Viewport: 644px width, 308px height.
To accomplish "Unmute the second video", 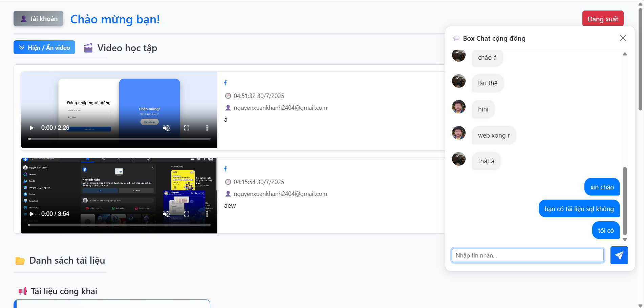I will [166, 214].
